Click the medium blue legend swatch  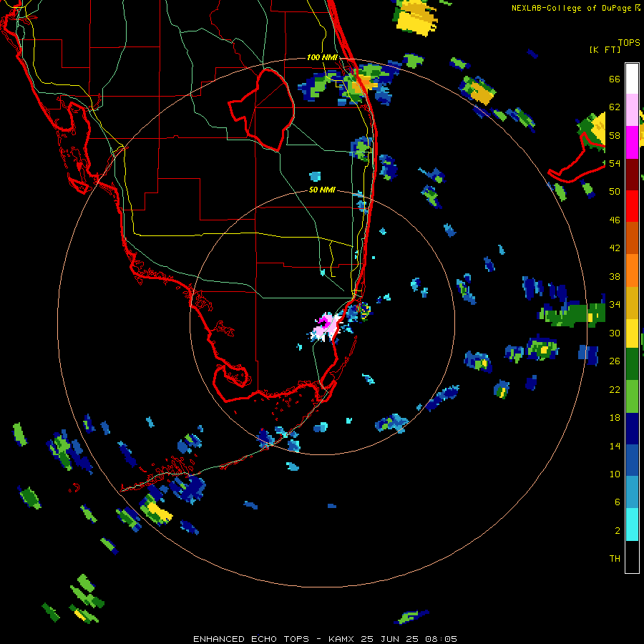point(632,461)
